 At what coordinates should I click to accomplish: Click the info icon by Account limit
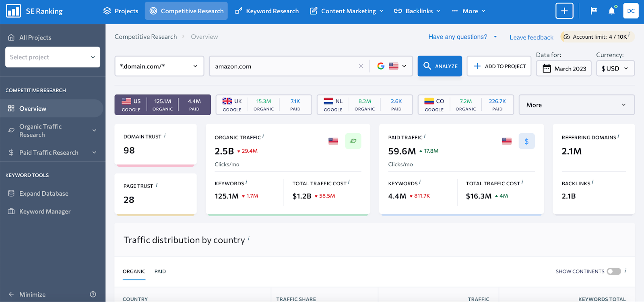click(629, 35)
